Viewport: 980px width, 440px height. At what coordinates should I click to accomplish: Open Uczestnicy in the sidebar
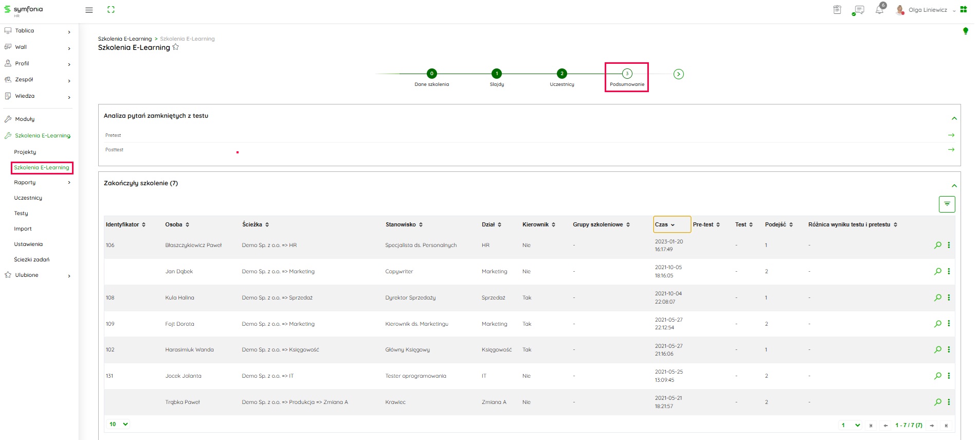pos(28,198)
